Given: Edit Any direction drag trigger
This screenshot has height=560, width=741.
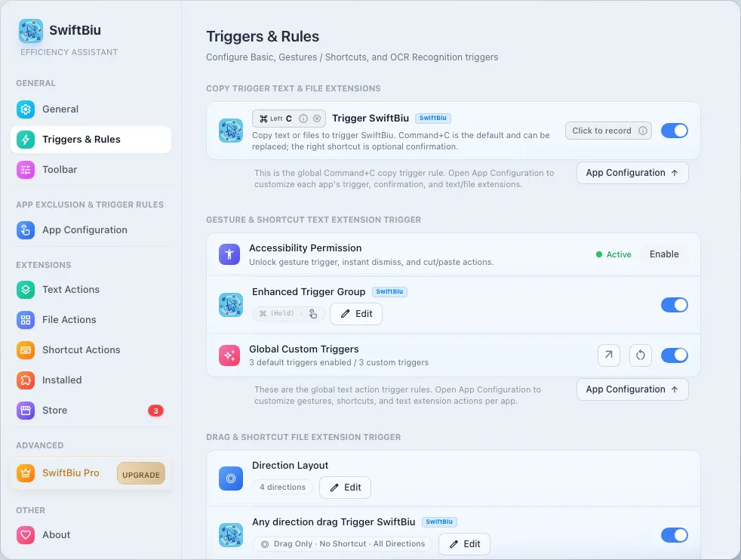Looking at the screenshot, I should point(464,544).
